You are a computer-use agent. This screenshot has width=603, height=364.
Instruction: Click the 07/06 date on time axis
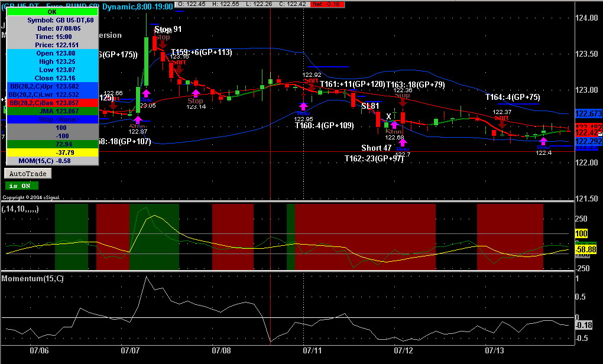click(39, 350)
